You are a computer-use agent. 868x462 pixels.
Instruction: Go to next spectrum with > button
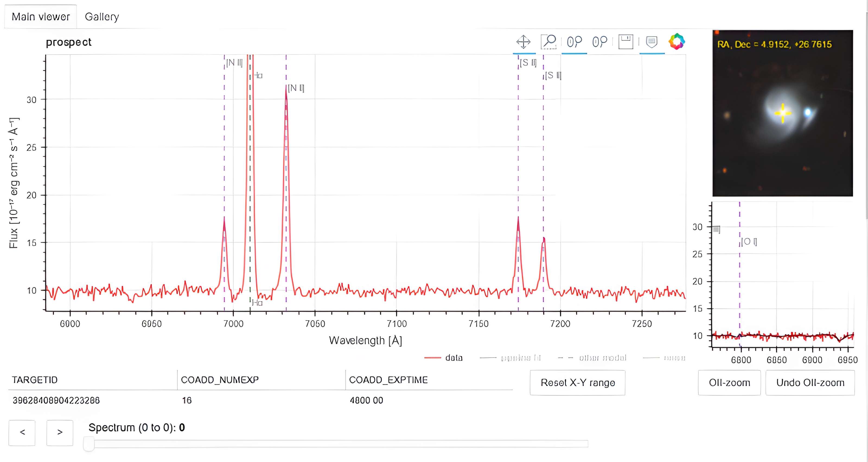(x=60, y=432)
